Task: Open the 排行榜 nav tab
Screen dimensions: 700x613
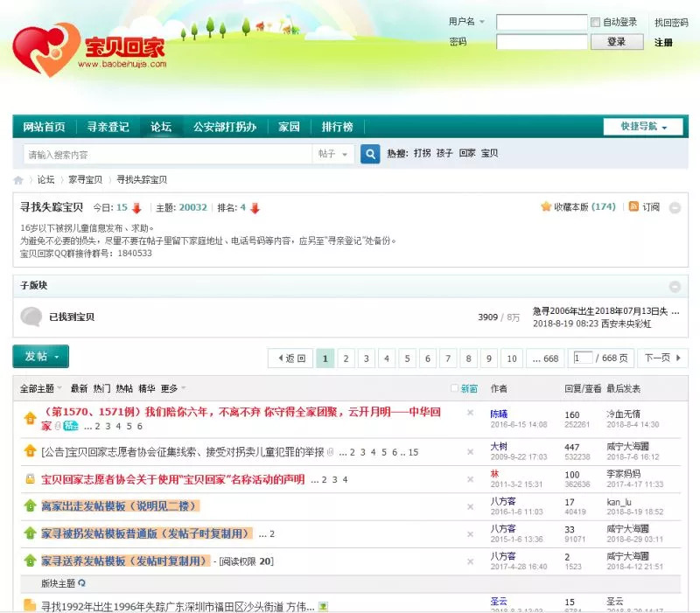Action: click(x=338, y=127)
